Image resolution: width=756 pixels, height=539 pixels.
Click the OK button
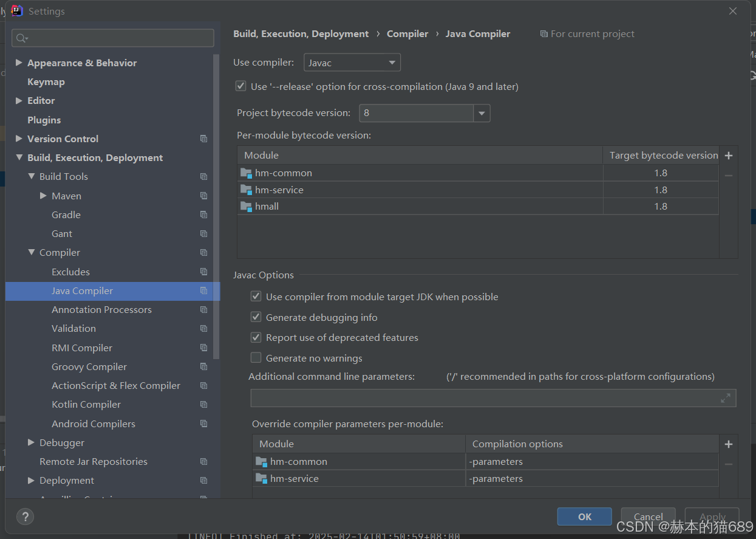(585, 517)
